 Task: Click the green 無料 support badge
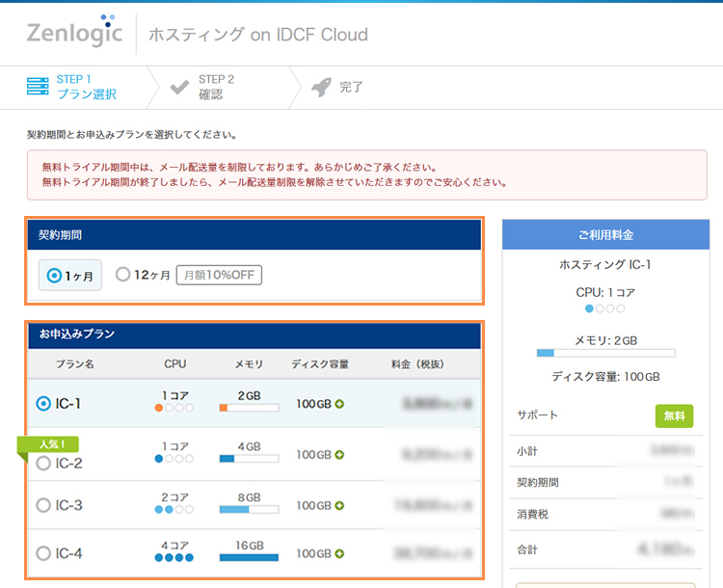(x=674, y=416)
